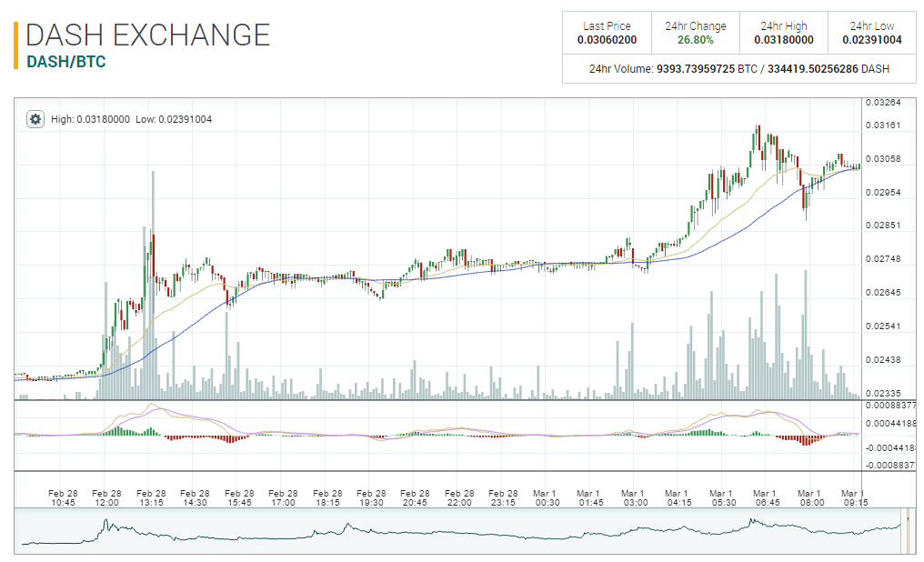The width and height of the screenshot is (924, 562).
Task: Select the Last Price value cell
Action: [607, 39]
